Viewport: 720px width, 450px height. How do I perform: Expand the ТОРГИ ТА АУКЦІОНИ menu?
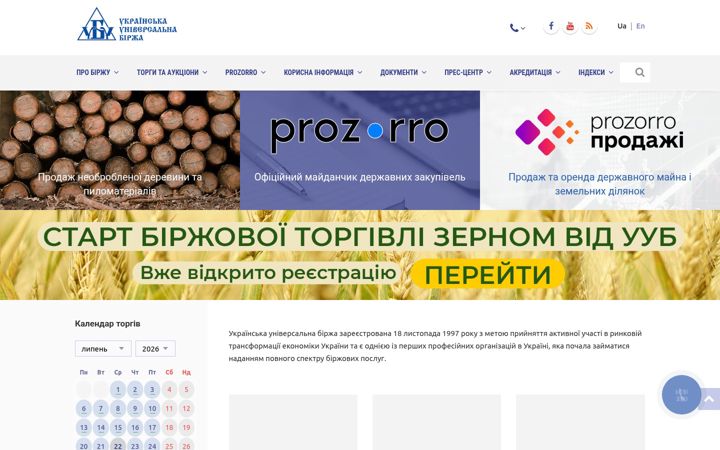(x=172, y=72)
